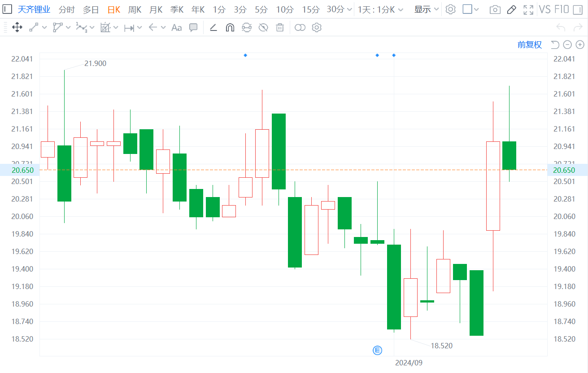Zoom in the chart with plus icon
Viewport: 588px width, 373px height.
[580, 44]
